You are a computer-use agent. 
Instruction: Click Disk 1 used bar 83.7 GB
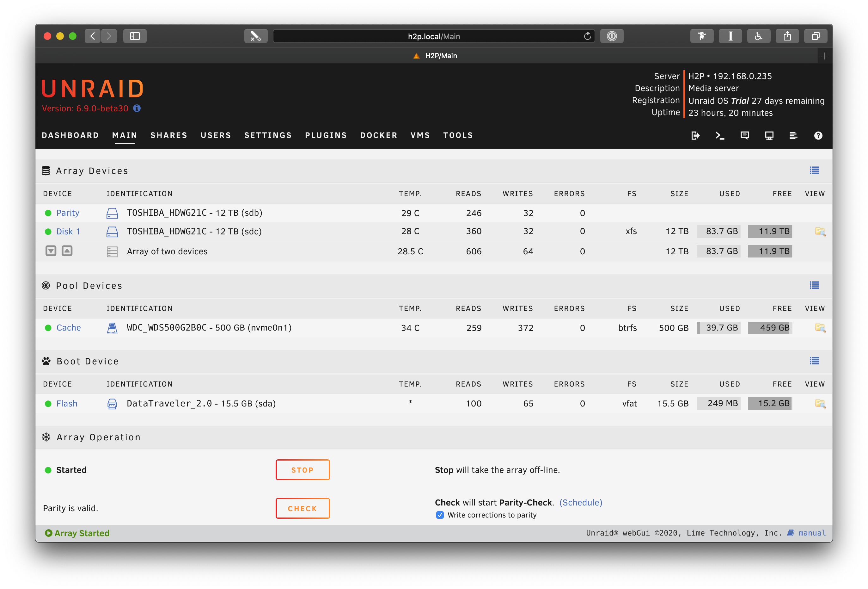pyautogui.click(x=718, y=231)
